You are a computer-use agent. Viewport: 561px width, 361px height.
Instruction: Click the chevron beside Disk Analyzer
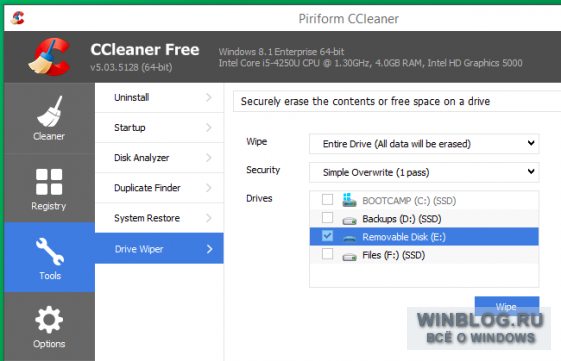209,157
